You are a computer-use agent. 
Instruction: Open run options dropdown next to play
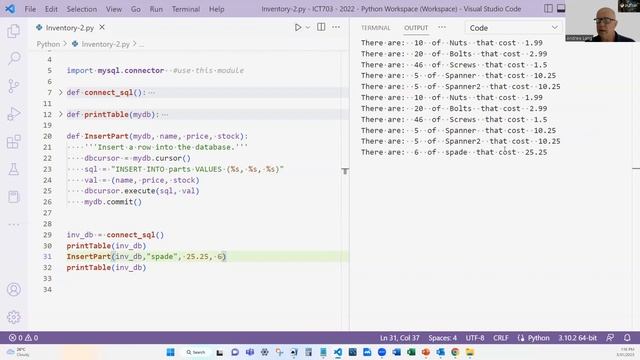point(308,27)
